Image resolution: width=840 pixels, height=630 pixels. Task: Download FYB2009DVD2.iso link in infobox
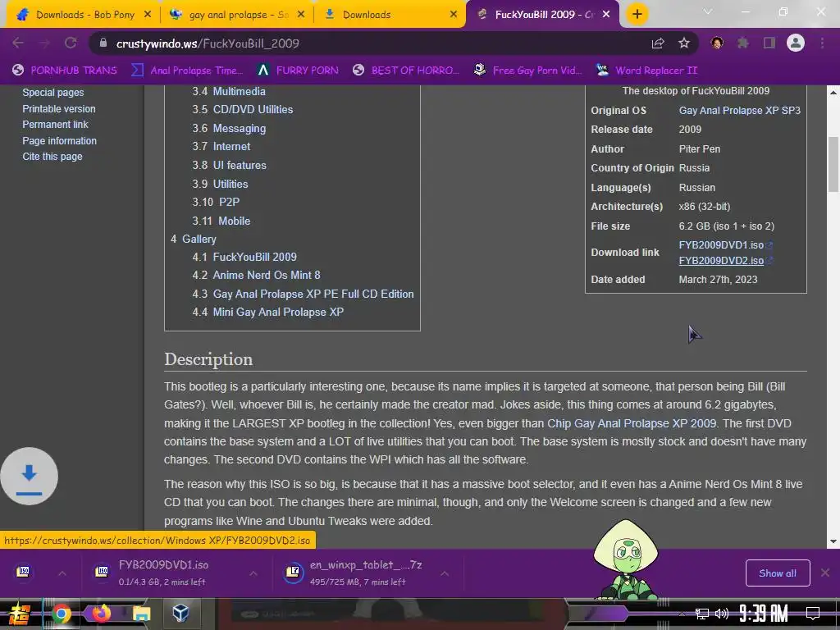[721, 260]
